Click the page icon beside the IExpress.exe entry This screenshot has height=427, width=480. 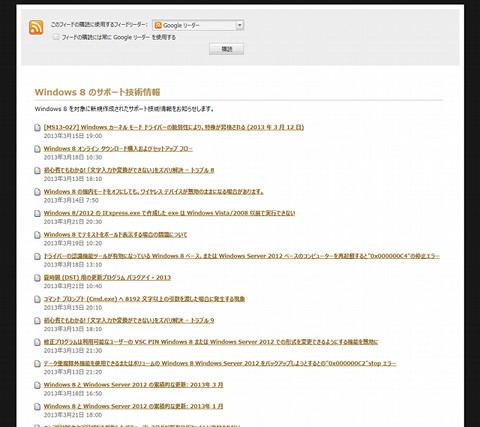(x=37, y=214)
